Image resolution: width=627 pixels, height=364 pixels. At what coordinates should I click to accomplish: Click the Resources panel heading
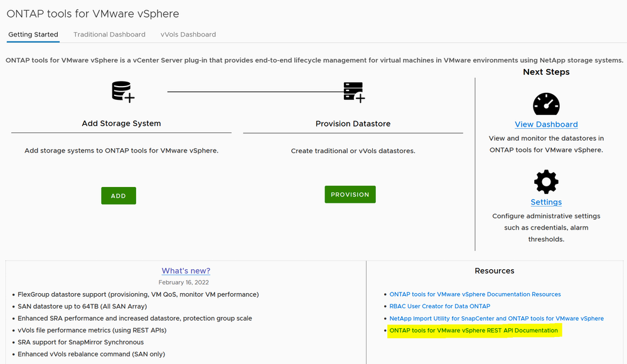point(495,271)
